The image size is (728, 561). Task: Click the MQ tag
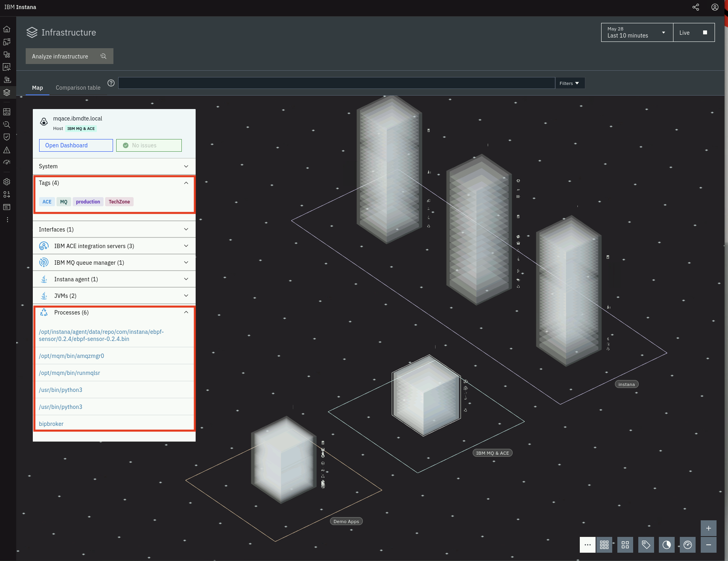[64, 201]
